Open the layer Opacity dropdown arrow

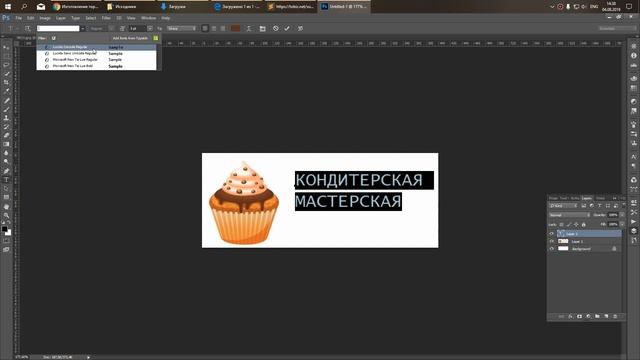coord(622,215)
